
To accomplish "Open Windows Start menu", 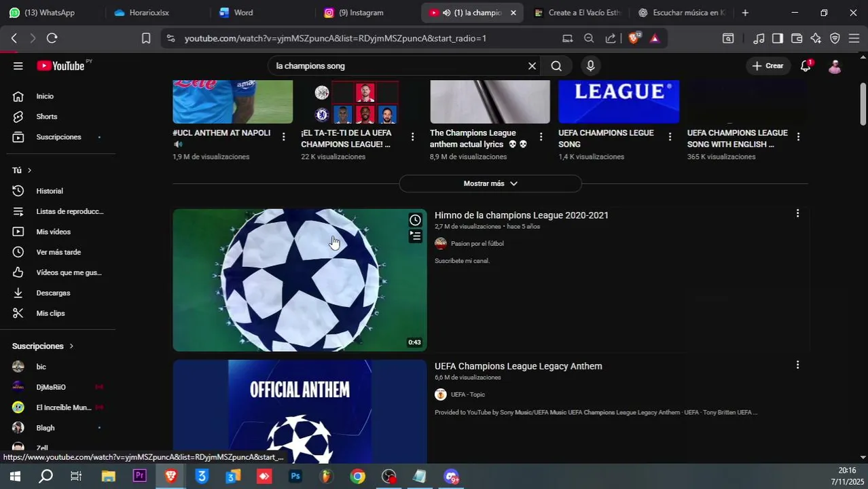I will [x=14, y=476].
